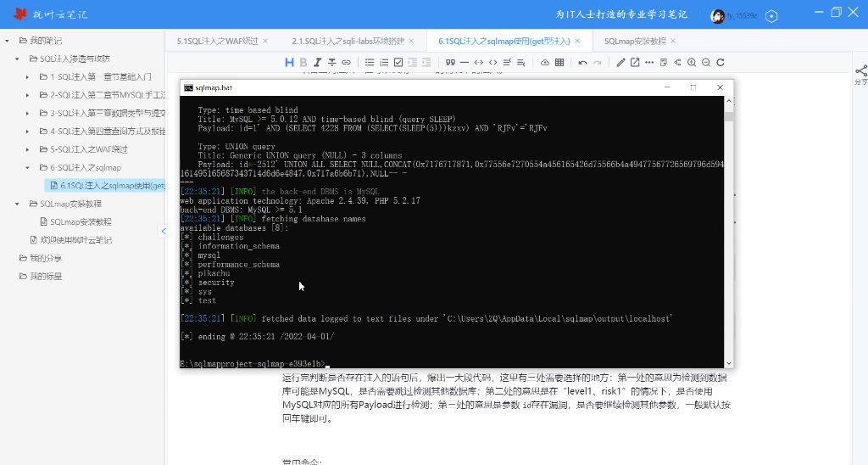Click 'pikachu' database name in console
Image resolution: width=868 pixels, height=465 pixels.
tap(214, 273)
